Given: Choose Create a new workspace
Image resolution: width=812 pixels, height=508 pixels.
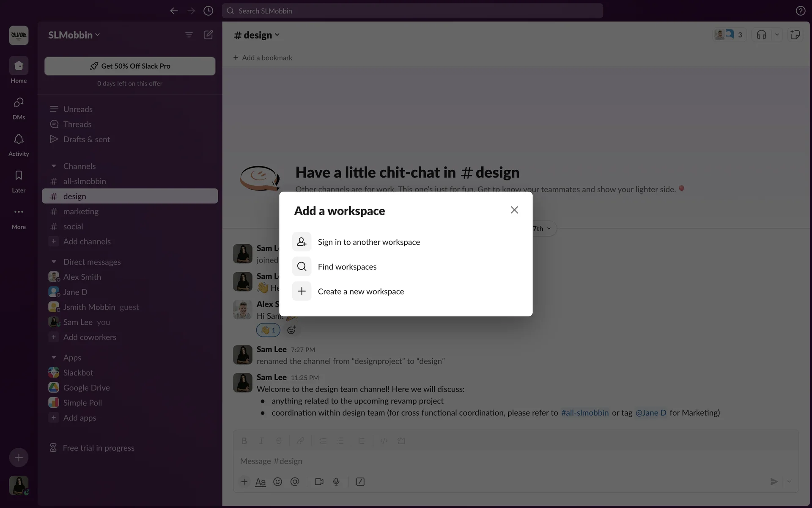Looking at the screenshot, I should click(x=360, y=291).
